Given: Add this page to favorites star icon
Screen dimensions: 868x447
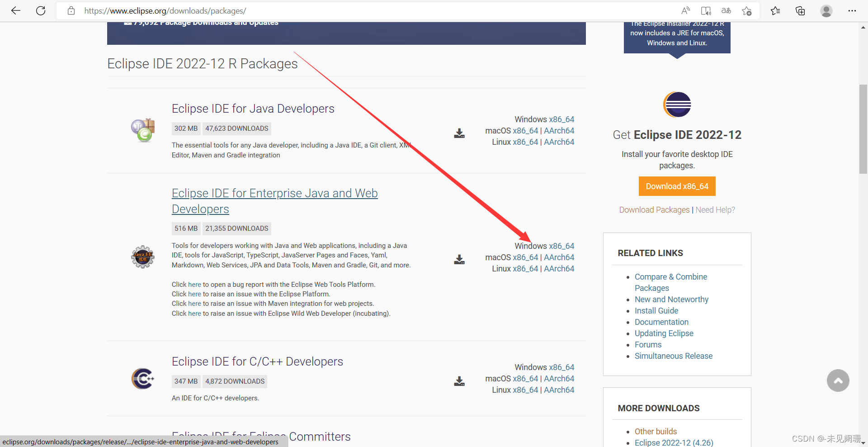Looking at the screenshot, I should click(746, 11).
